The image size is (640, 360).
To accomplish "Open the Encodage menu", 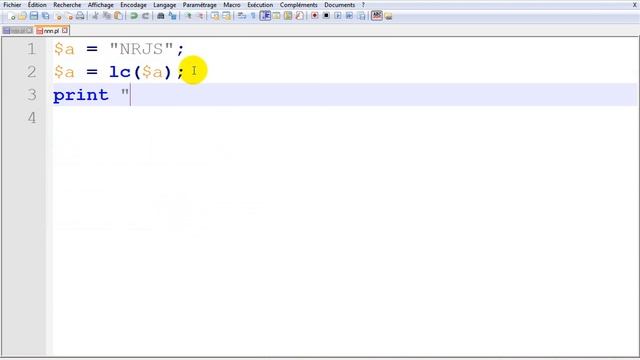I will (x=133, y=5).
